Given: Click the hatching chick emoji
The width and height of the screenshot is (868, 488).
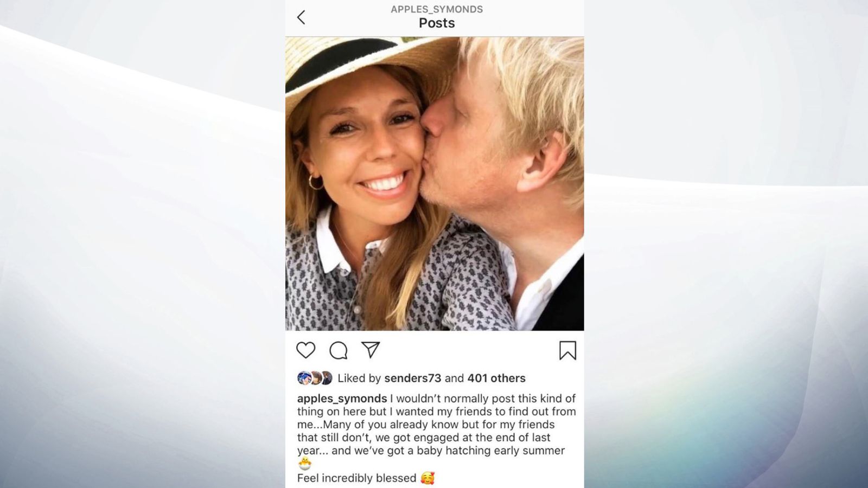Looking at the screenshot, I should tap(305, 464).
